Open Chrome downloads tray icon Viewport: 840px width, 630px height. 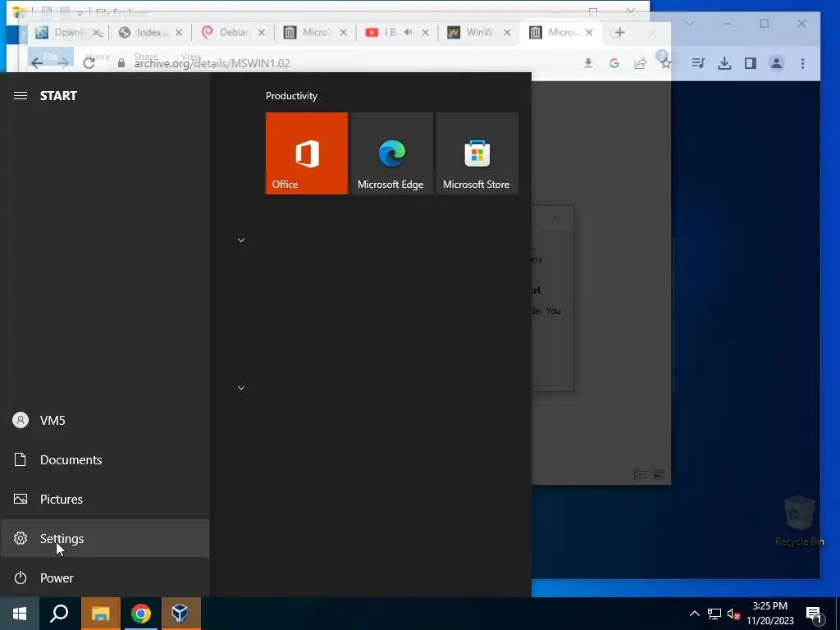(x=724, y=63)
